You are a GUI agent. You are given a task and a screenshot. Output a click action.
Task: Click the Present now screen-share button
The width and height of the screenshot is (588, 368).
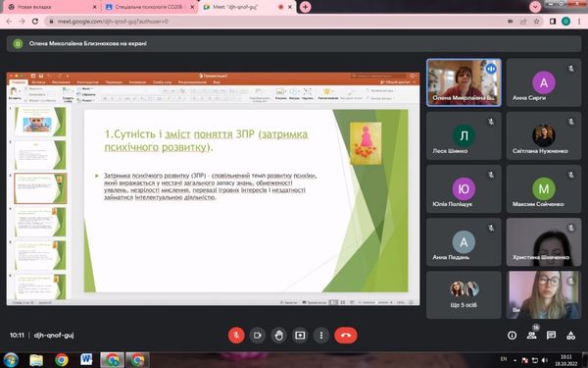point(300,336)
